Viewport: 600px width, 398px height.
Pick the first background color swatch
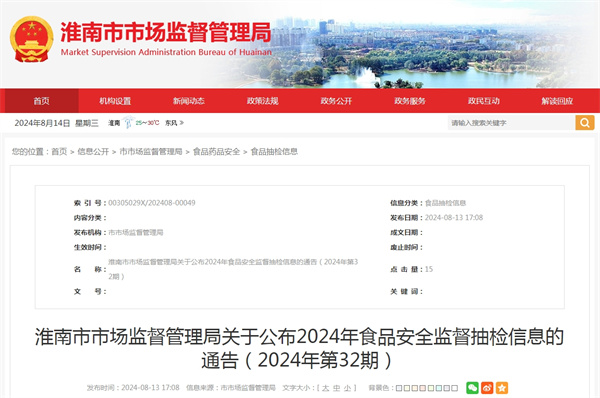[399, 388]
